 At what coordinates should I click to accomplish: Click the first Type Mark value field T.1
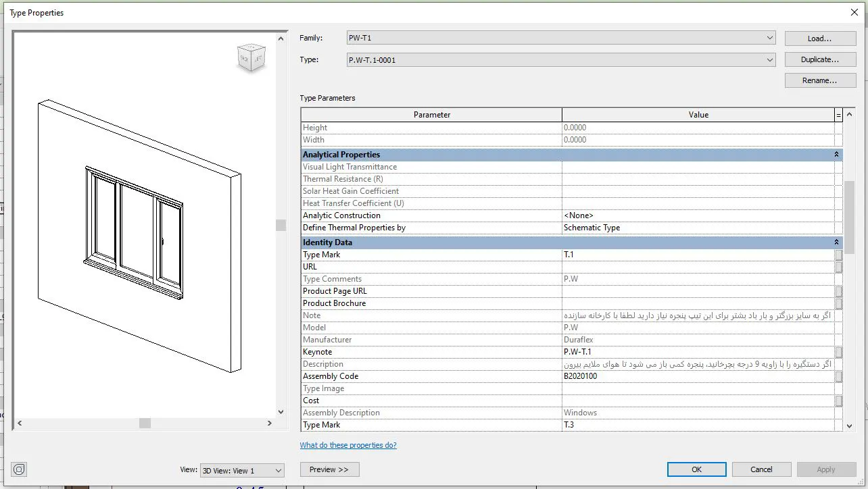coord(696,255)
